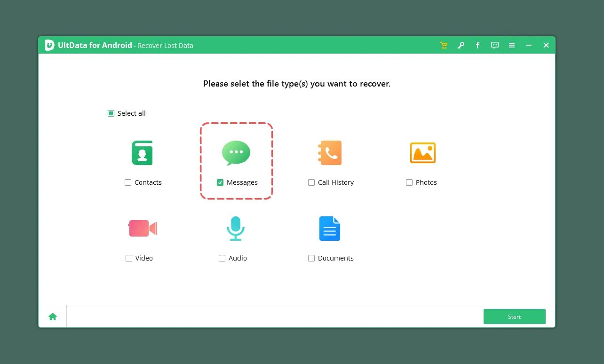Minimize the UltData window
Image resolution: width=604 pixels, height=364 pixels.
tap(529, 45)
